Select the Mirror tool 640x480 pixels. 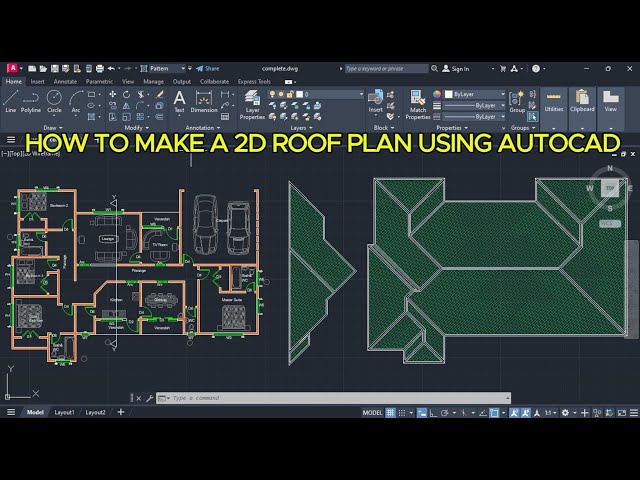(x=127, y=106)
